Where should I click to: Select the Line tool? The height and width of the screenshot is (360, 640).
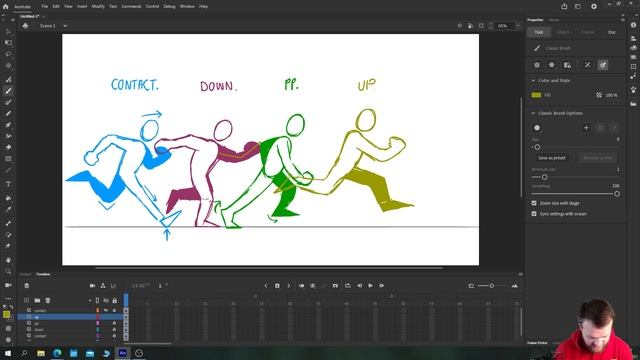pos(8,170)
